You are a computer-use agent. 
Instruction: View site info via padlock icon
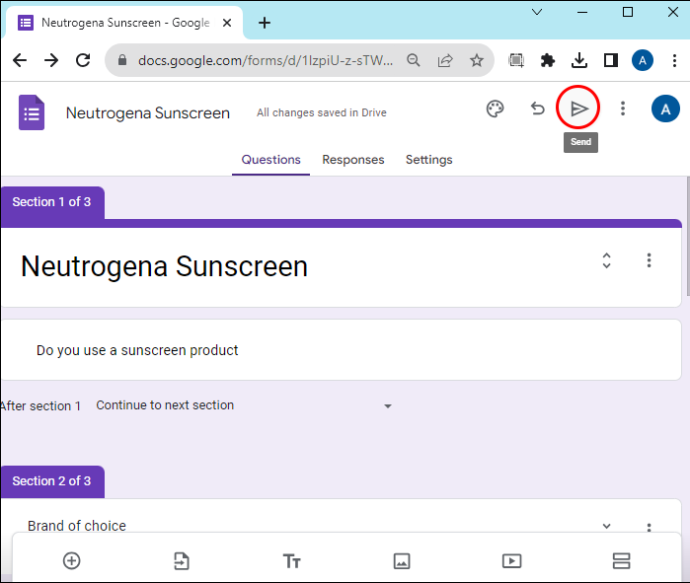(122, 60)
